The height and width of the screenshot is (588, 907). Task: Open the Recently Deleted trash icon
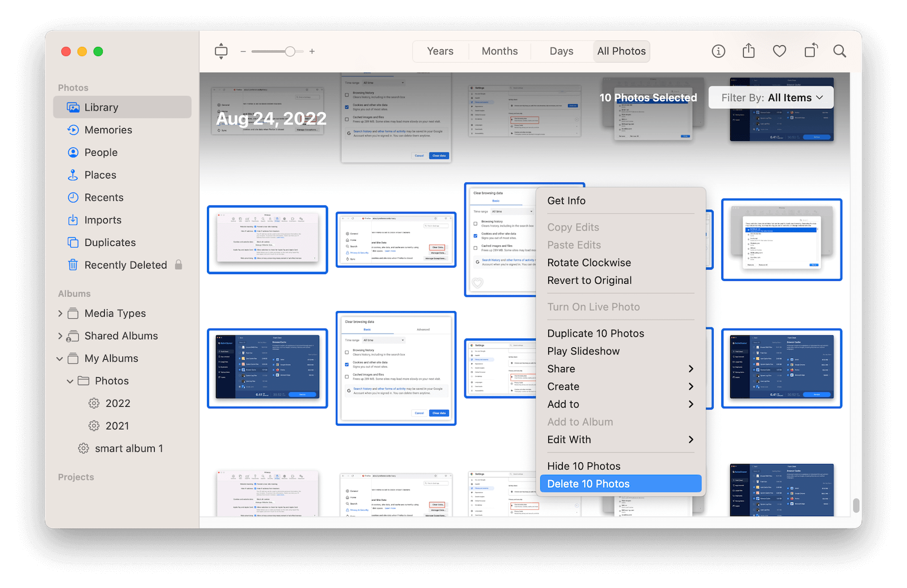(x=73, y=265)
